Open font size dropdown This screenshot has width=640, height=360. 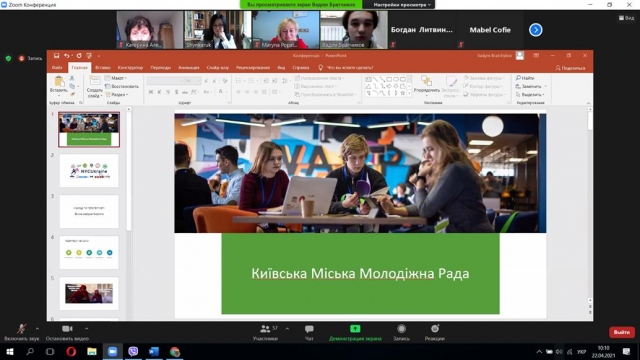[193, 81]
